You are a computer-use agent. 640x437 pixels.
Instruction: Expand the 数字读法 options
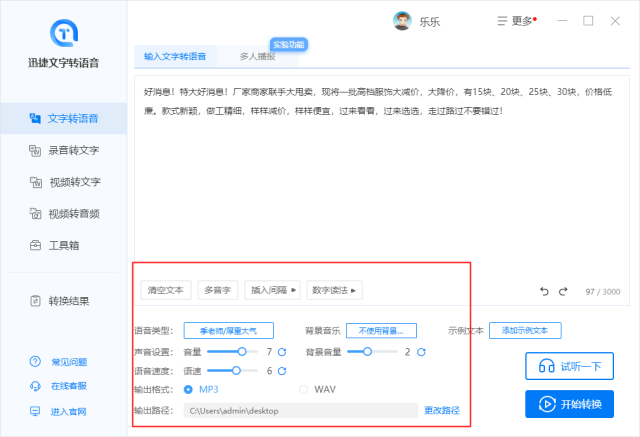(334, 290)
